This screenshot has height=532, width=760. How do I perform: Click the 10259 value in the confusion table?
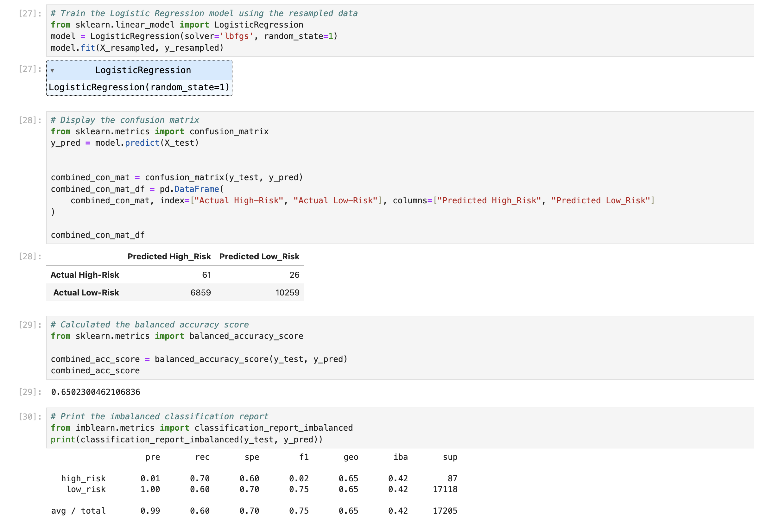[x=287, y=293]
